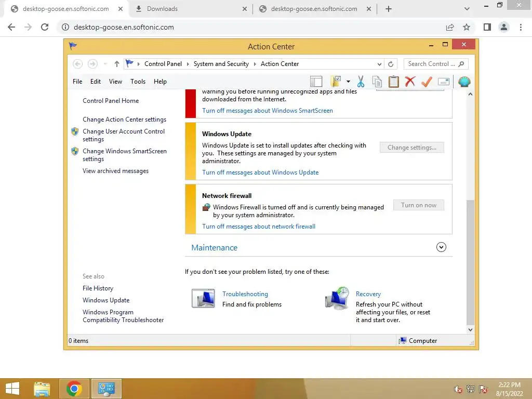Click the orange checkmark toolbar icon
This screenshot has width=532, height=399.
click(x=427, y=82)
